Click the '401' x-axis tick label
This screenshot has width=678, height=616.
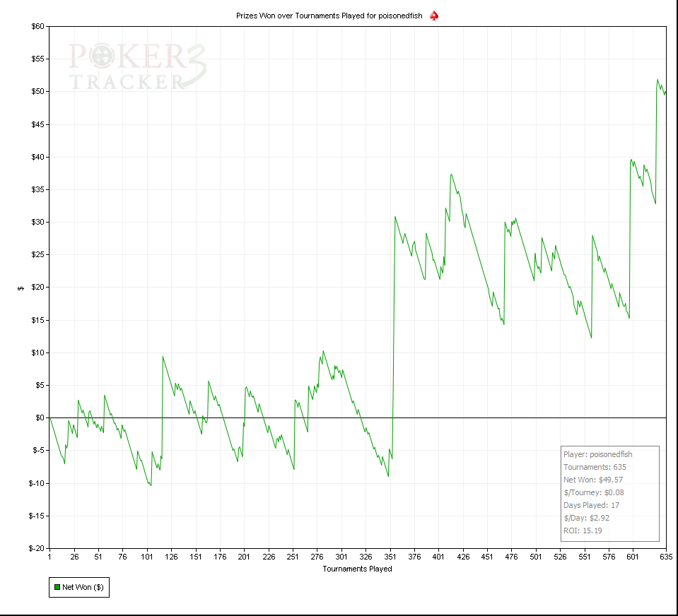point(438,557)
